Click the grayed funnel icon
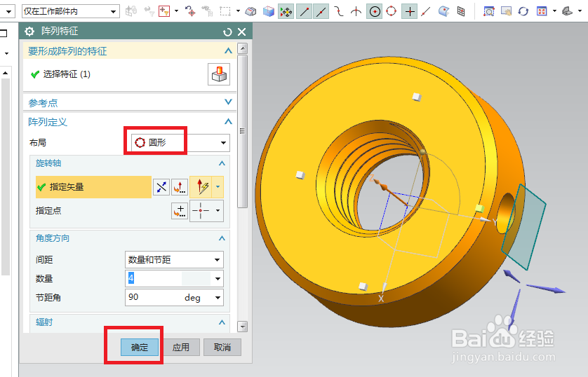Viewport: 588px width, 377px height. pyautogui.click(x=149, y=11)
